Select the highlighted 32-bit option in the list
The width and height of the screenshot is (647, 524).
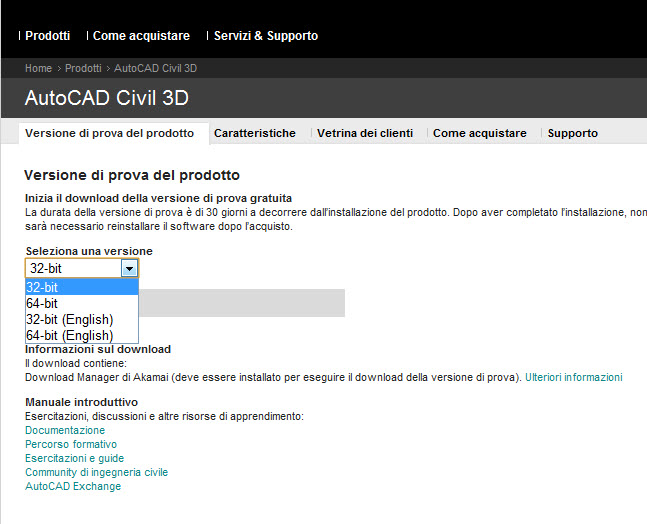82,287
